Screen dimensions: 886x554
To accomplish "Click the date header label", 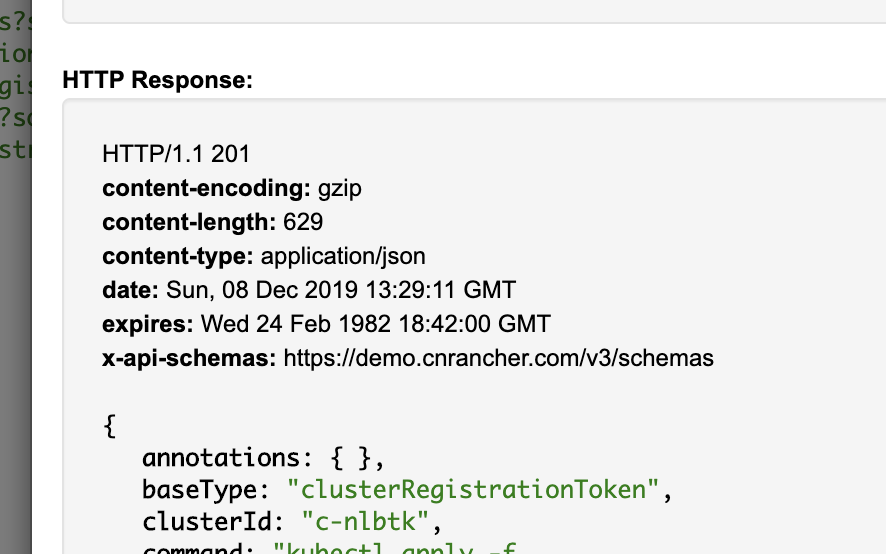I will [x=131, y=290].
